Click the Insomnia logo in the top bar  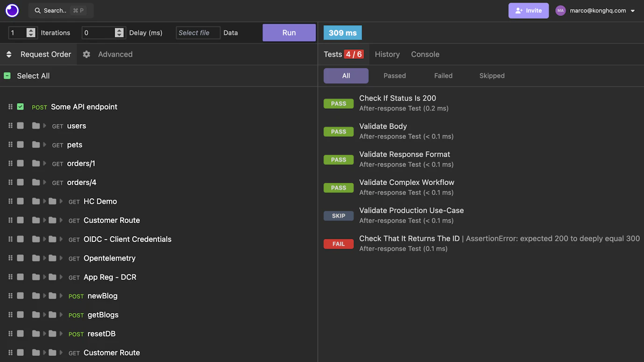(x=11, y=10)
